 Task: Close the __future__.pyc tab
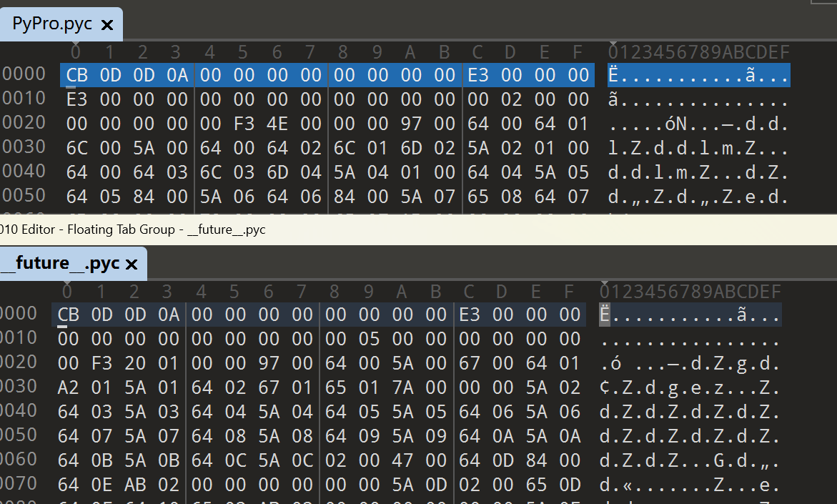click(132, 264)
